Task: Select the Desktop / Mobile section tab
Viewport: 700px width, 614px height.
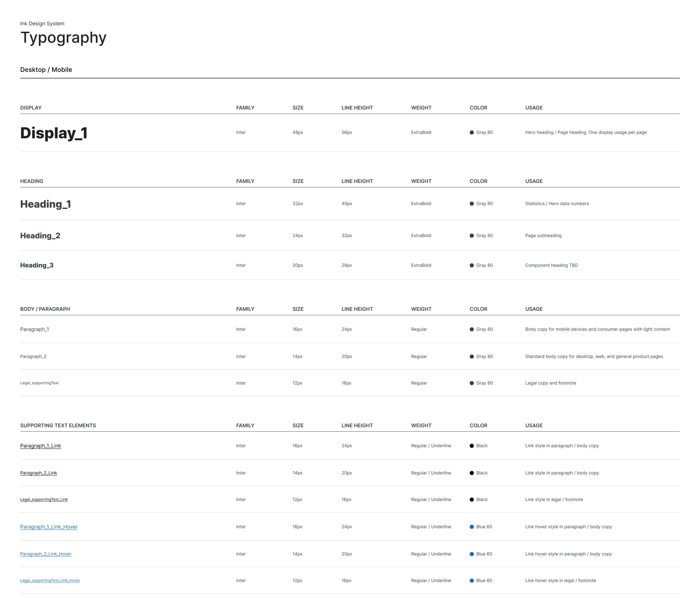Action: [x=46, y=70]
